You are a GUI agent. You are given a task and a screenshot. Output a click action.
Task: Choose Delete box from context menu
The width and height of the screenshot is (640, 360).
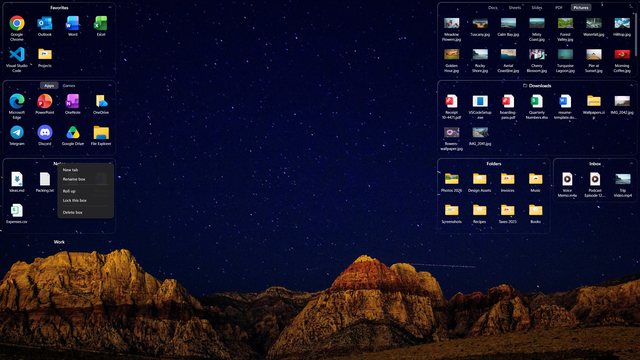tap(85, 212)
